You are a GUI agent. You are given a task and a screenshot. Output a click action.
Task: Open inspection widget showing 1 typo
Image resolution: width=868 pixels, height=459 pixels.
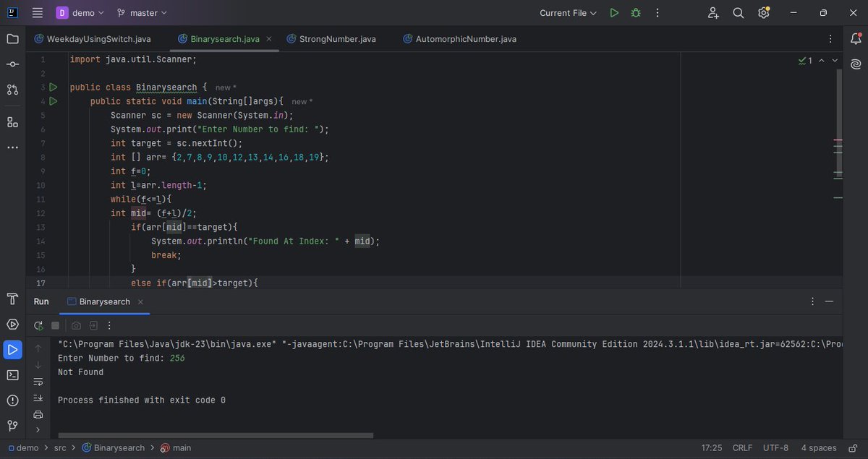coord(805,61)
